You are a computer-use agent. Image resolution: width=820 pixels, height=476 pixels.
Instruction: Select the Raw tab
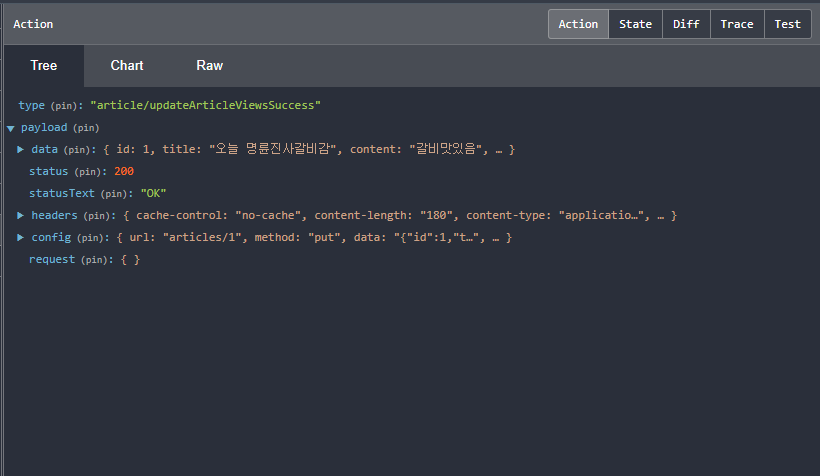click(x=210, y=65)
